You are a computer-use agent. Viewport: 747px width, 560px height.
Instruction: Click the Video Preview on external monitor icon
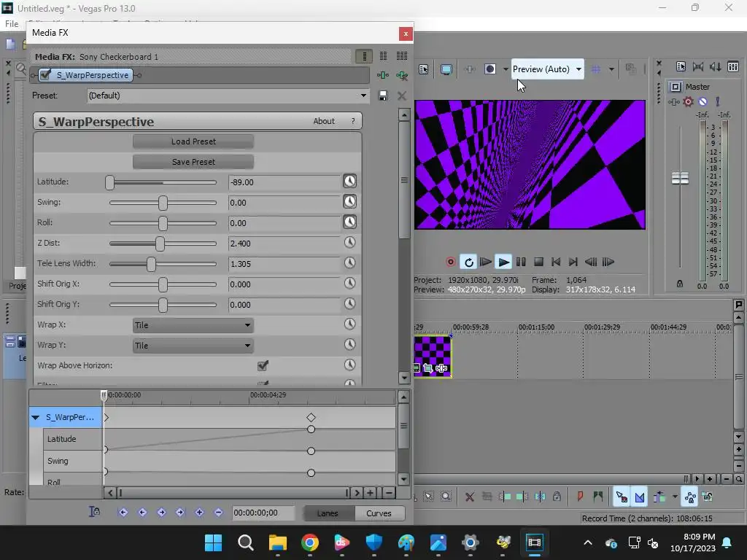click(x=446, y=69)
